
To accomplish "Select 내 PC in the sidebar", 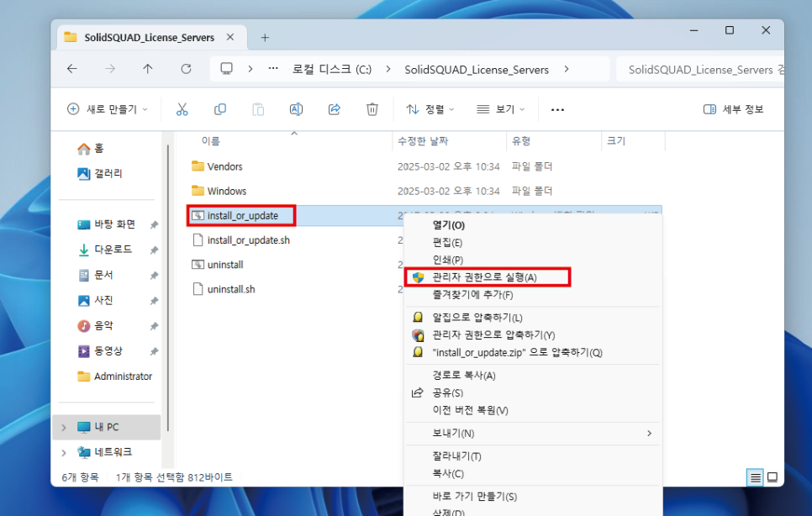I will 108,428.
